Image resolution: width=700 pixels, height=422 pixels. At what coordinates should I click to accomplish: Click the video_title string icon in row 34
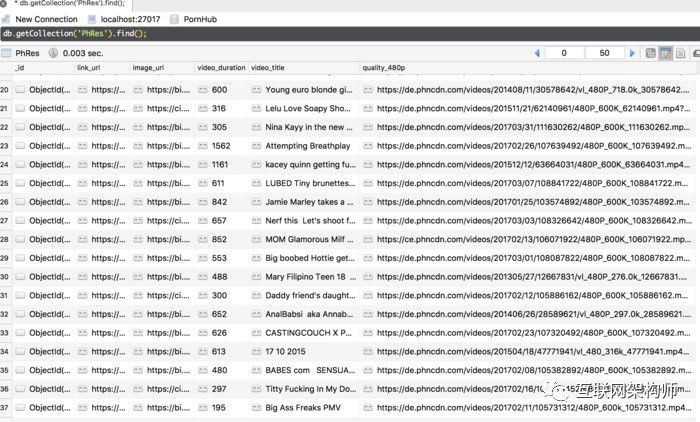(256, 352)
